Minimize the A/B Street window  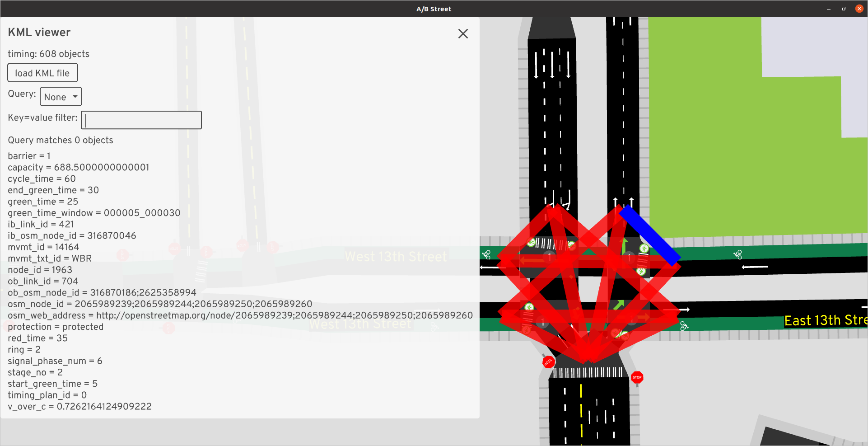pos(829,9)
